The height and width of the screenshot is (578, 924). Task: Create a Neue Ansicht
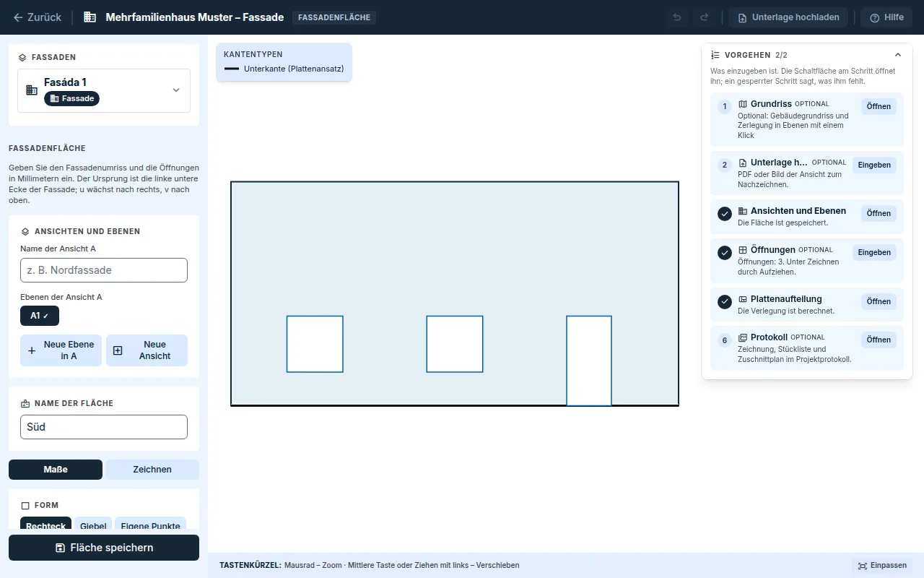coord(147,350)
